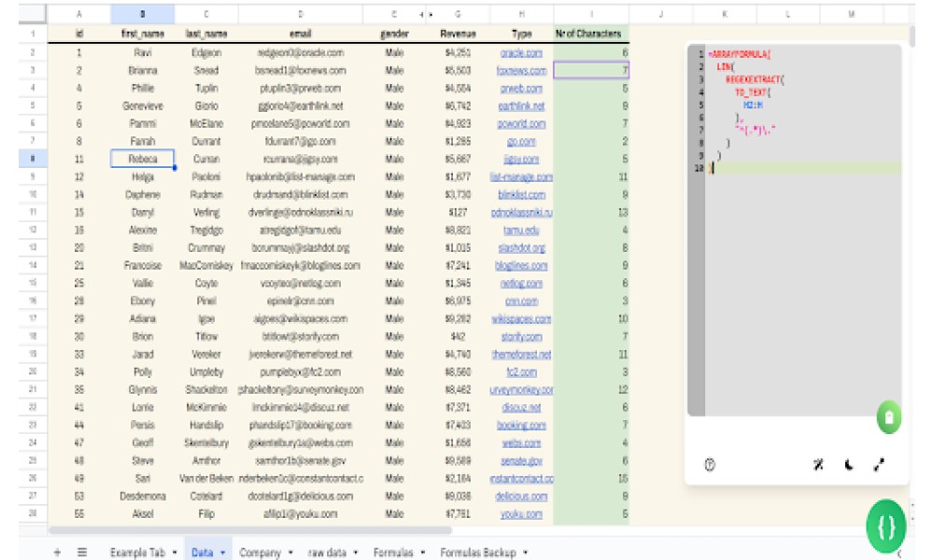Open the earthlink.net link
934x560 pixels.
(x=521, y=106)
